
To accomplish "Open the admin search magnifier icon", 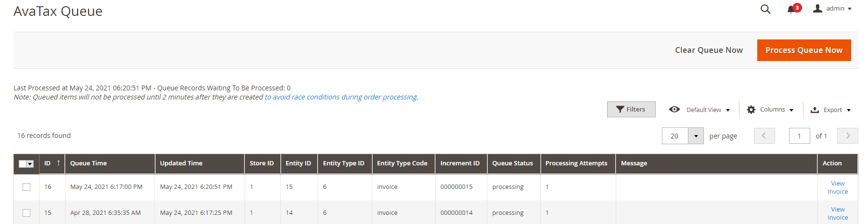I will pyautogui.click(x=765, y=9).
